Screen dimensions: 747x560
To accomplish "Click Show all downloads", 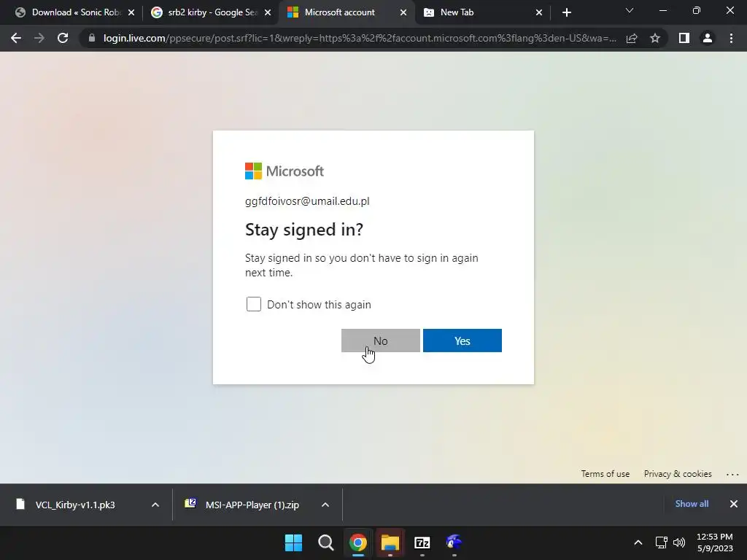I will click(x=692, y=504).
